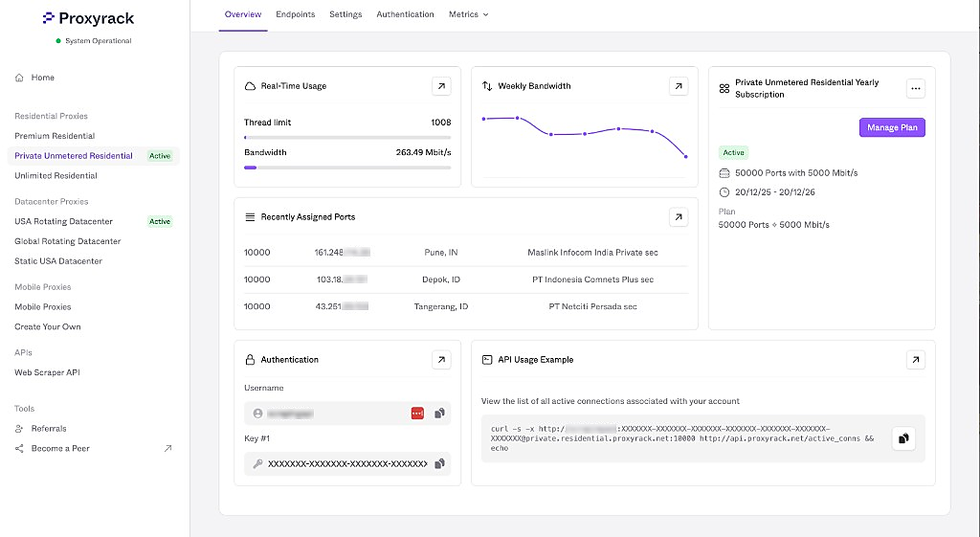Click the curl command code block
Viewport: 980px width, 537px height.
tap(703, 438)
